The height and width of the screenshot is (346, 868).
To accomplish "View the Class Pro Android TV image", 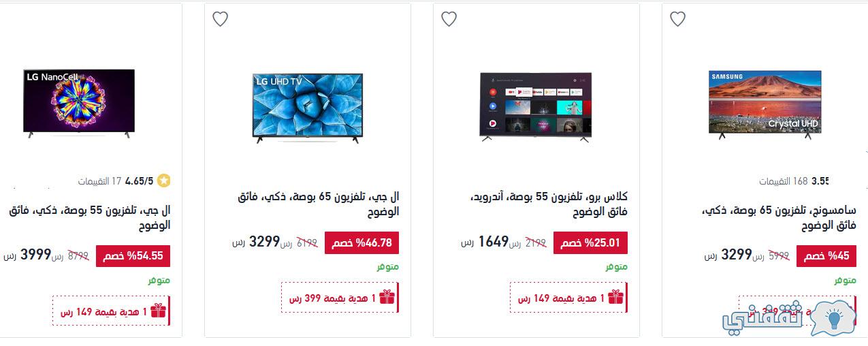I will (536, 106).
